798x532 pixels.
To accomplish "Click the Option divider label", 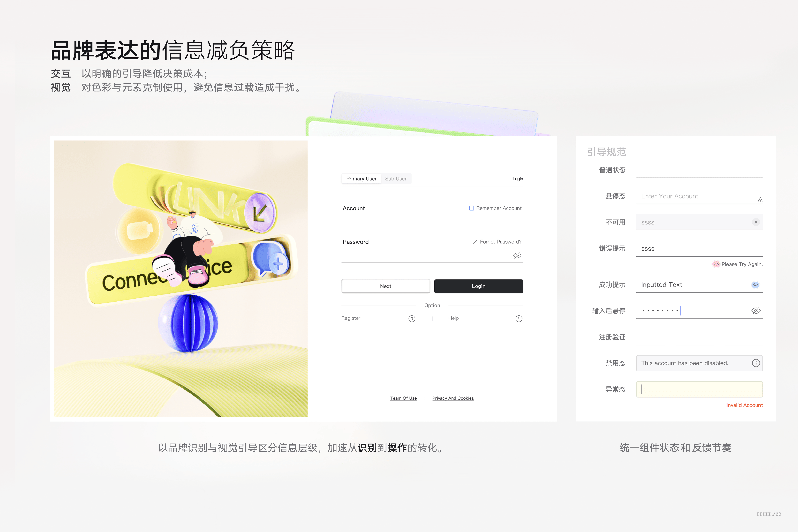I will click(x=432, y=305).
